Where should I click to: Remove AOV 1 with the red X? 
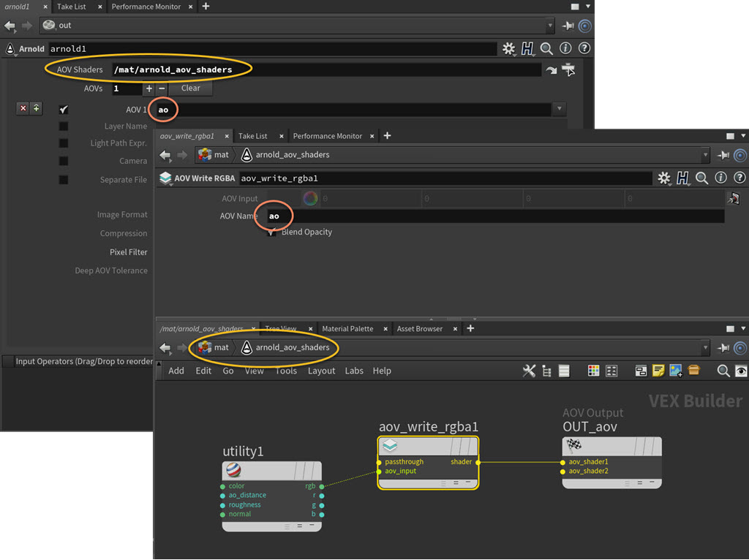point(23,108)
